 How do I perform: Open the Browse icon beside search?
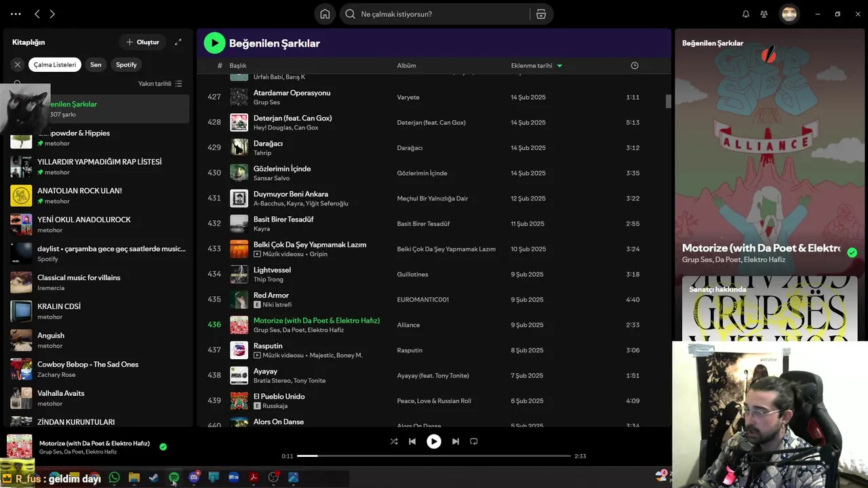(x=541, y=14)
